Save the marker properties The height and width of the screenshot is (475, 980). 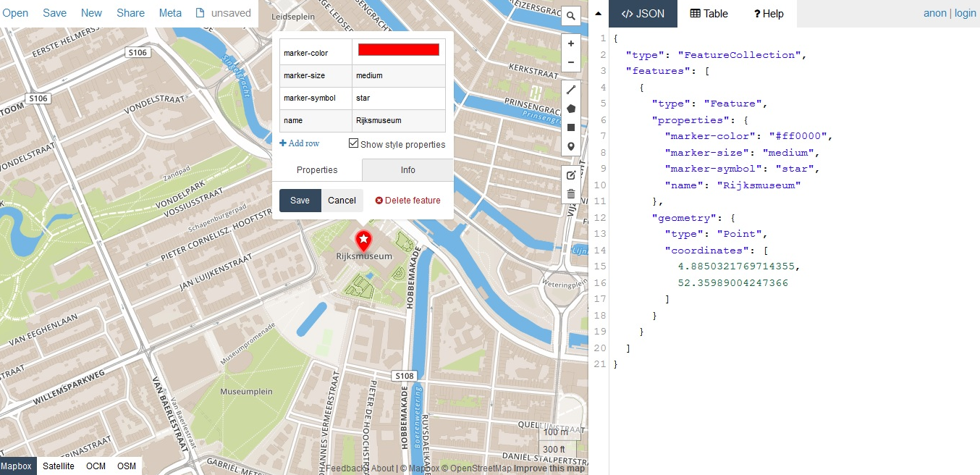300,201
